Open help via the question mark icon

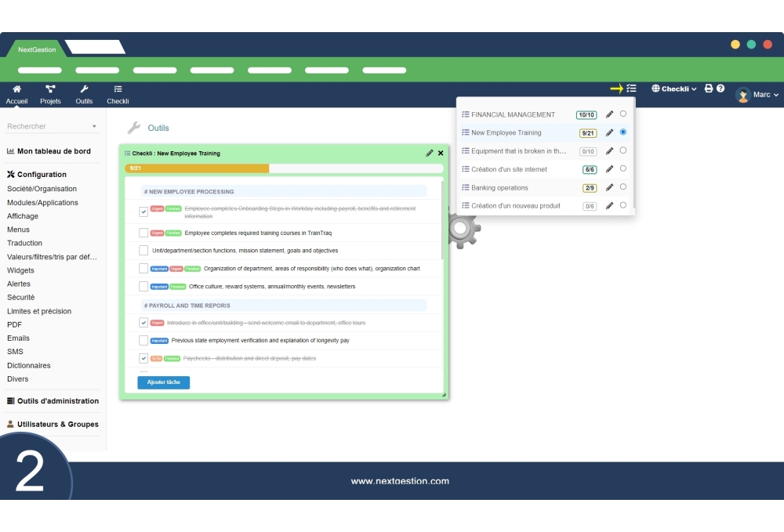(x=720, y=89)
